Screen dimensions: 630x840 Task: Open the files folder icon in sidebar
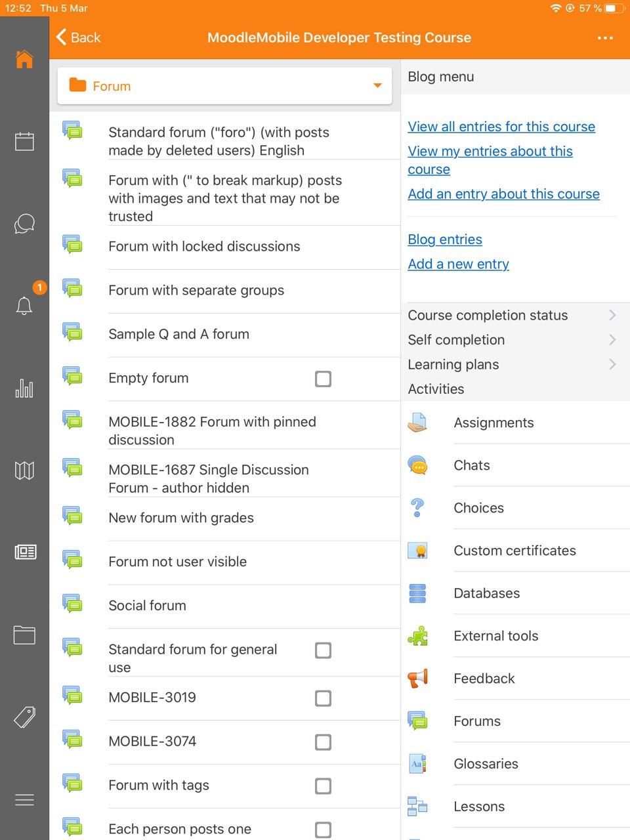coord(24,635)
